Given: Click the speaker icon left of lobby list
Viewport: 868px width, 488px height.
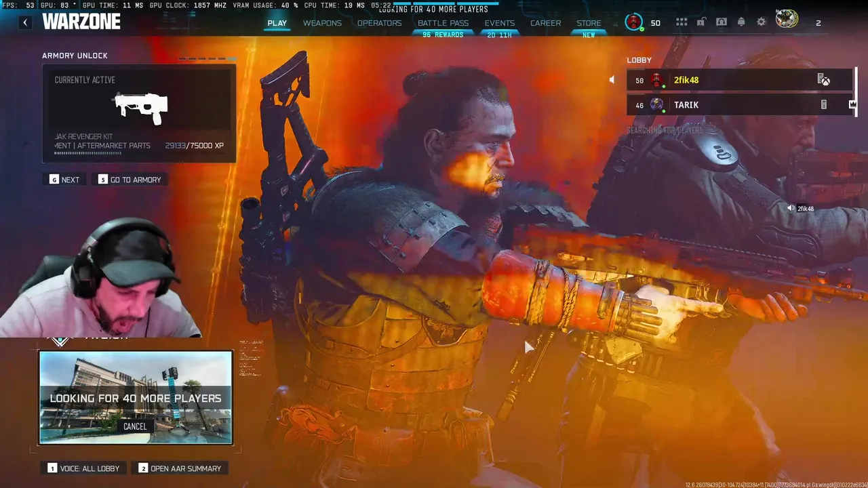Looking at the screenshot, I should [612, 80].
